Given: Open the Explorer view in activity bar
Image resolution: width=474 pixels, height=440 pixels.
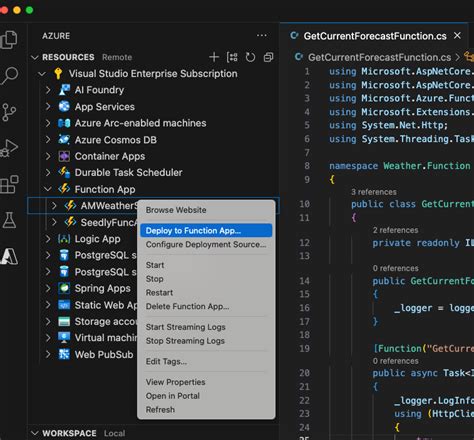Looking at the screenshot, I should pyautogui.click(x=9, y=40).
